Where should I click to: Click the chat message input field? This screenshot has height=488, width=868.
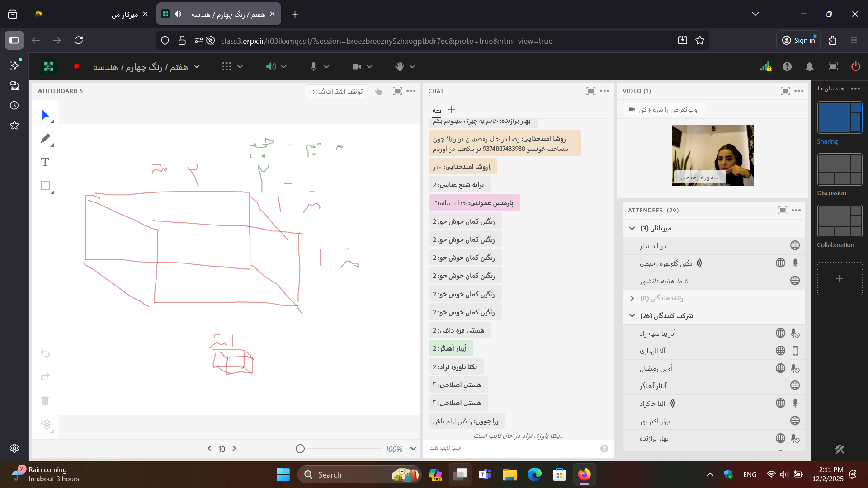click(511, 448)
